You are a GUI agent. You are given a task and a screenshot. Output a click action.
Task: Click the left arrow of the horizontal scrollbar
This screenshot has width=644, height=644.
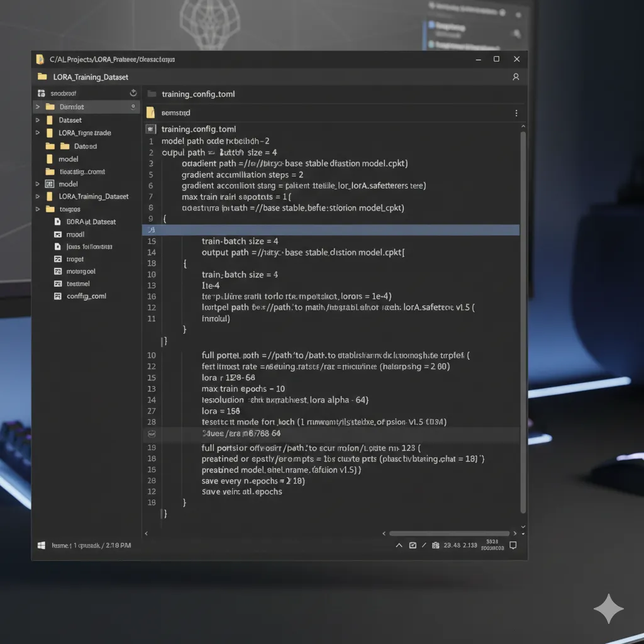[x=384, y=533]
